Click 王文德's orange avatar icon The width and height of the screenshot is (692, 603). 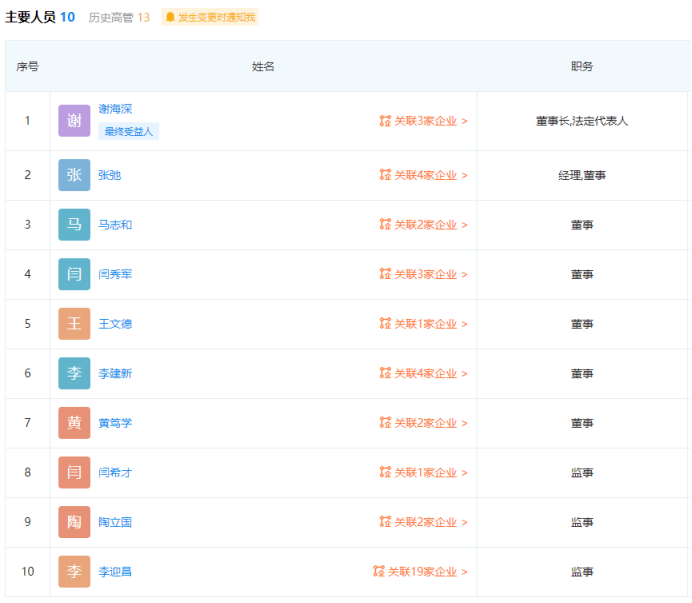(74, 324)
